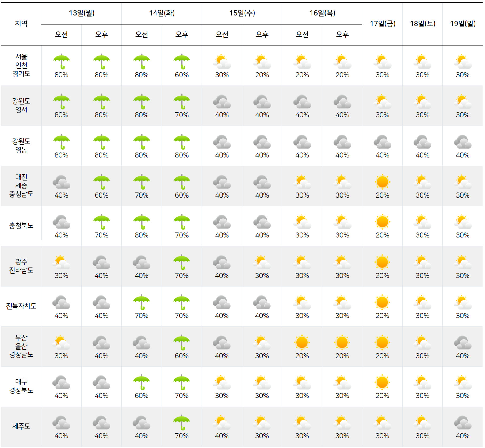485x448 pixels.
Task: Click '오전' under the 13일(월) header
Action: [61, 34]
